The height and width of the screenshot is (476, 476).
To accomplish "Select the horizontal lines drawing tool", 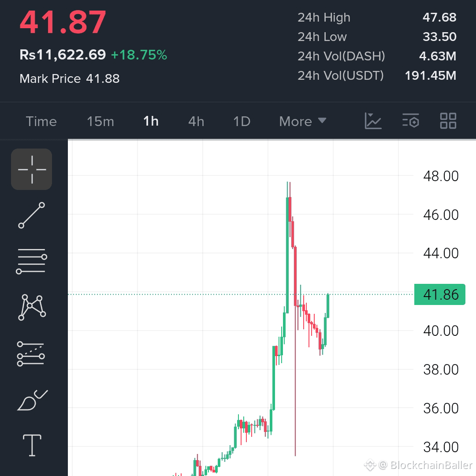I will [x=32, y=261].
